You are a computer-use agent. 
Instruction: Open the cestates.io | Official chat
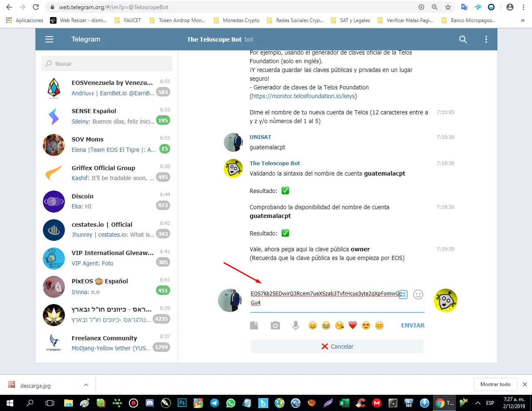(x=106, y=229)
